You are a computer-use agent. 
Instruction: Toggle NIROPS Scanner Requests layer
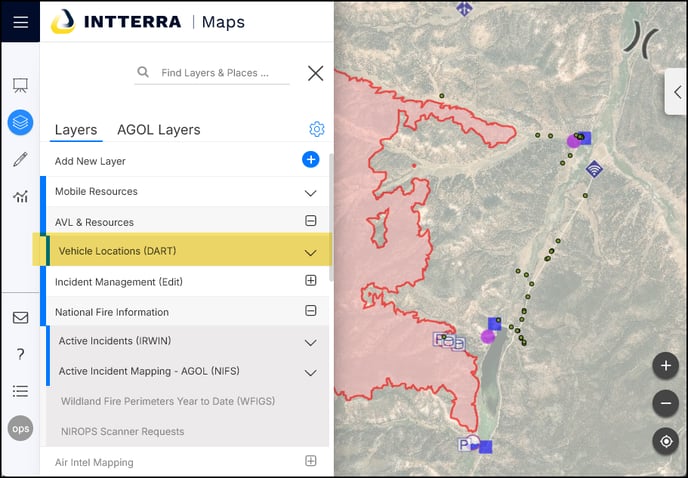(x=122, y=431)
